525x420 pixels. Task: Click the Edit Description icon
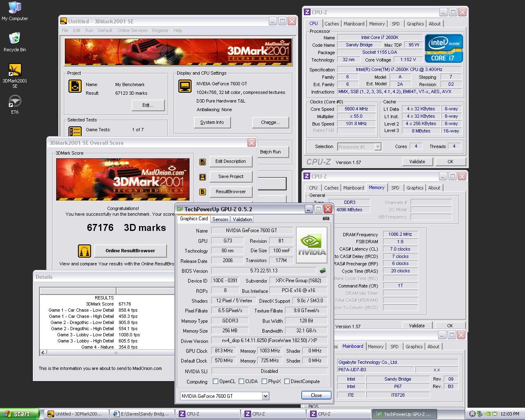[x=203, y=162]
